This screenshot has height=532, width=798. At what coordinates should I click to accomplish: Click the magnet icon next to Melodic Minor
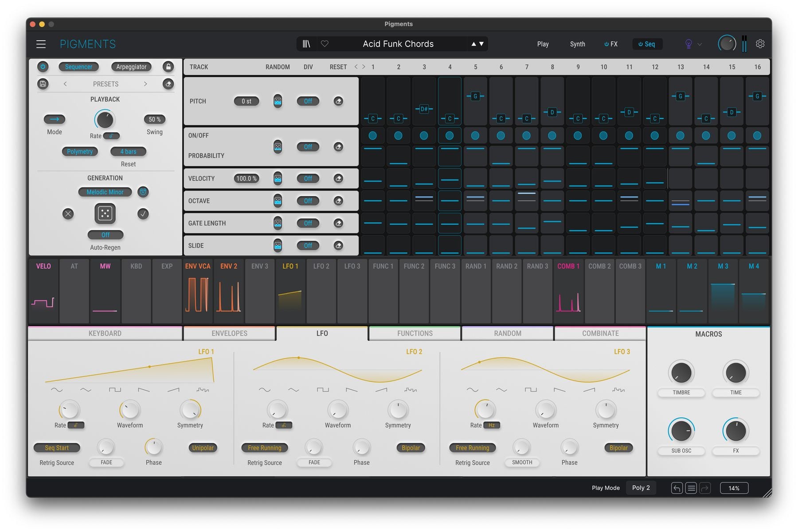(x=143, y=192)
